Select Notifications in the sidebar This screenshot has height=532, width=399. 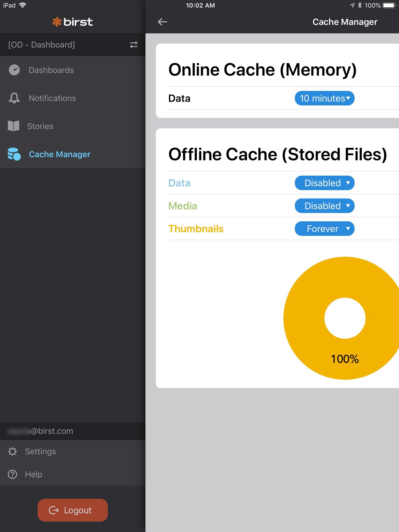(x=52, y=98)
